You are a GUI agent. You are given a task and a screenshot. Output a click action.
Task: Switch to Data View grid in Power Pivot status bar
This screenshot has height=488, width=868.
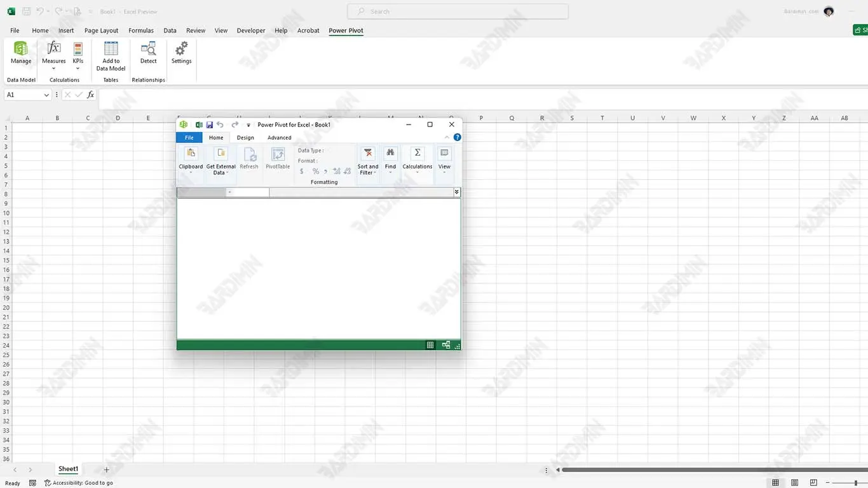click(430, 345)
